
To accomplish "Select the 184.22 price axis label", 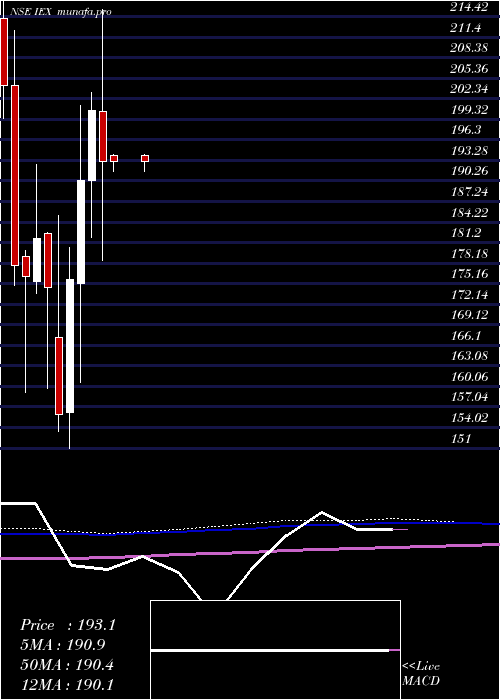I will [469, 212].
